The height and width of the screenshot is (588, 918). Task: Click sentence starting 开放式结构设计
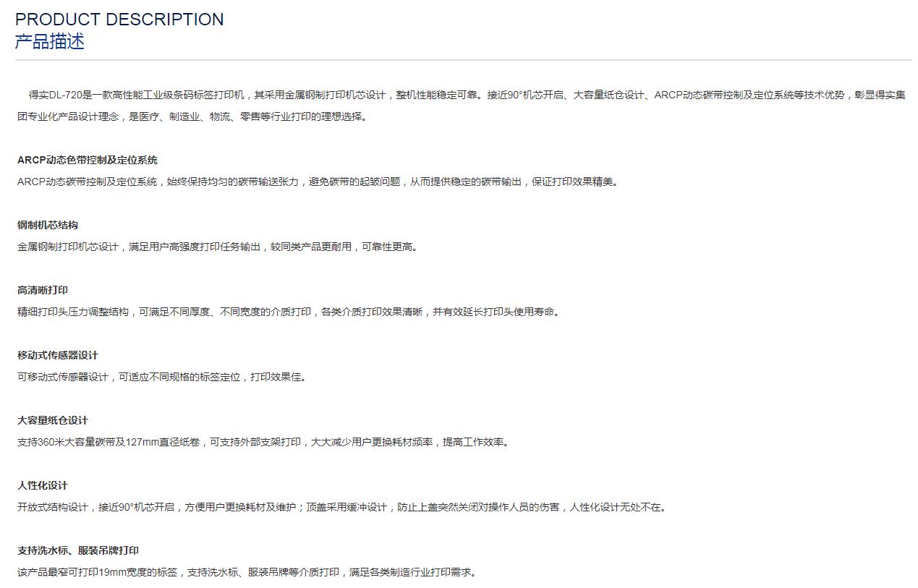click(342, 507)
